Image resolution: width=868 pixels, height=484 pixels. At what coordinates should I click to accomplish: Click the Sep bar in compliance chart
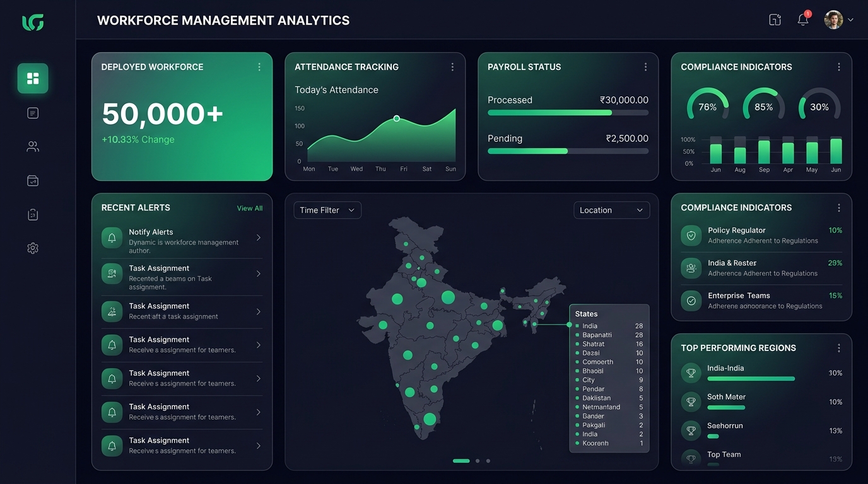click(764, 152)
